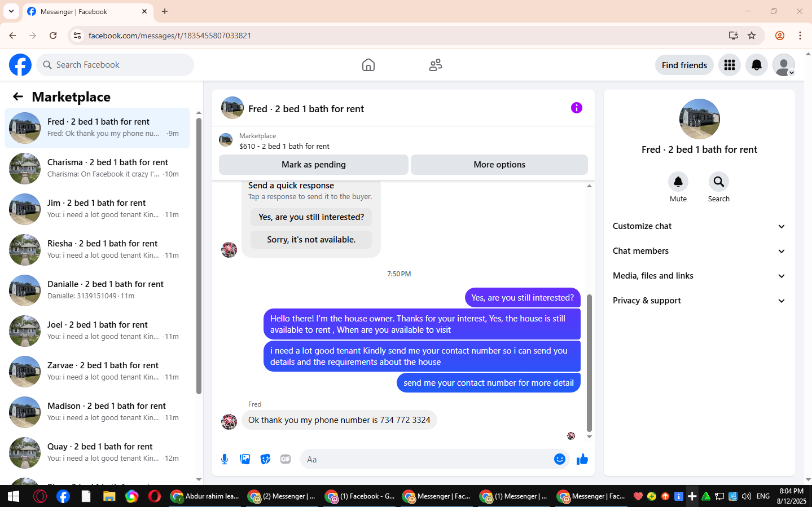
Task: Click Fred's phone number message bubble
Action: [339, 420]
